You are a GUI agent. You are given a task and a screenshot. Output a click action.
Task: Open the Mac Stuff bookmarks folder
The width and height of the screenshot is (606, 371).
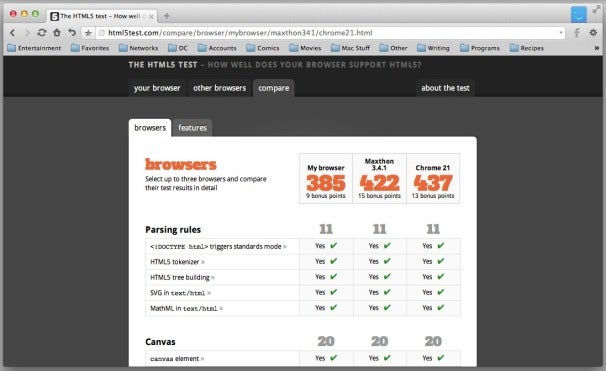coord(351,48)
